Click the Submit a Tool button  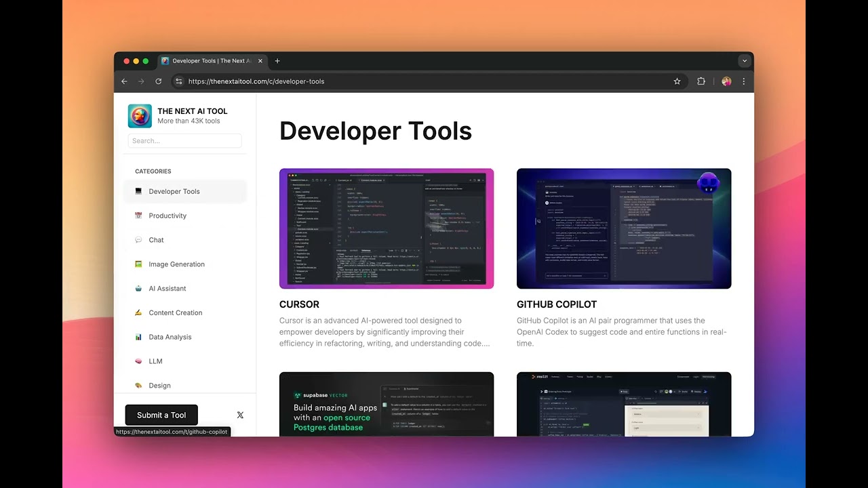[x=161, y=415]
